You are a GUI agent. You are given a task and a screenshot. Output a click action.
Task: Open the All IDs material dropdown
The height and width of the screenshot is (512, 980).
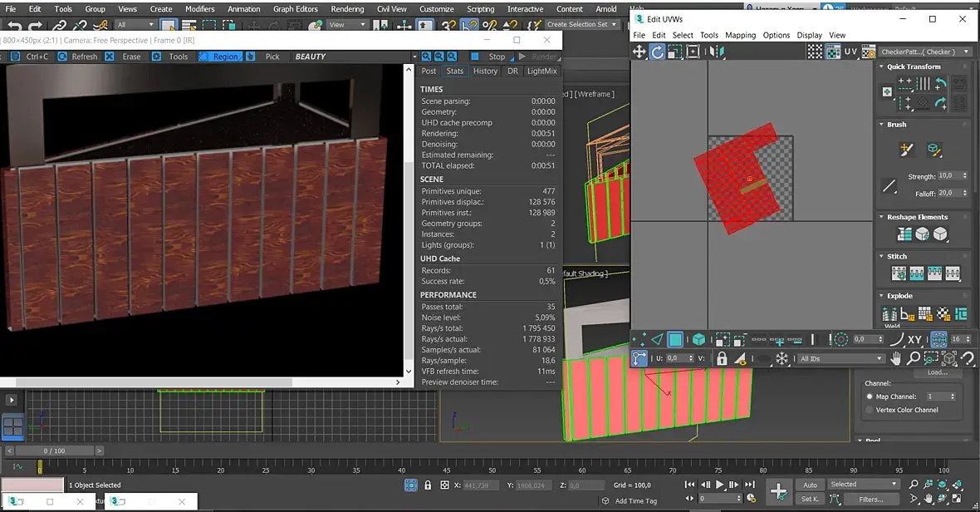coord(840,359)
